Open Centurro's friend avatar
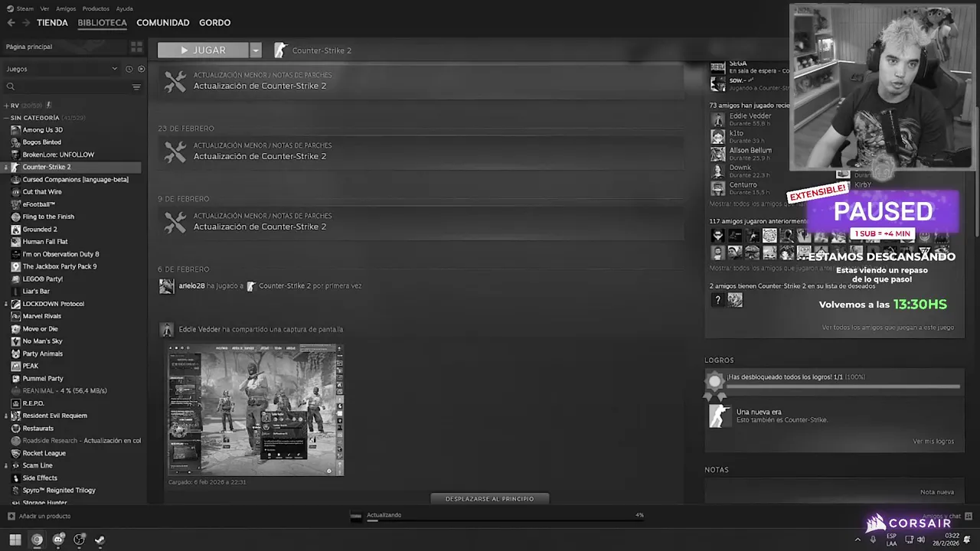The height and width of the screenshot is (551, 980). pyautogui.click(x=717, y=188)
